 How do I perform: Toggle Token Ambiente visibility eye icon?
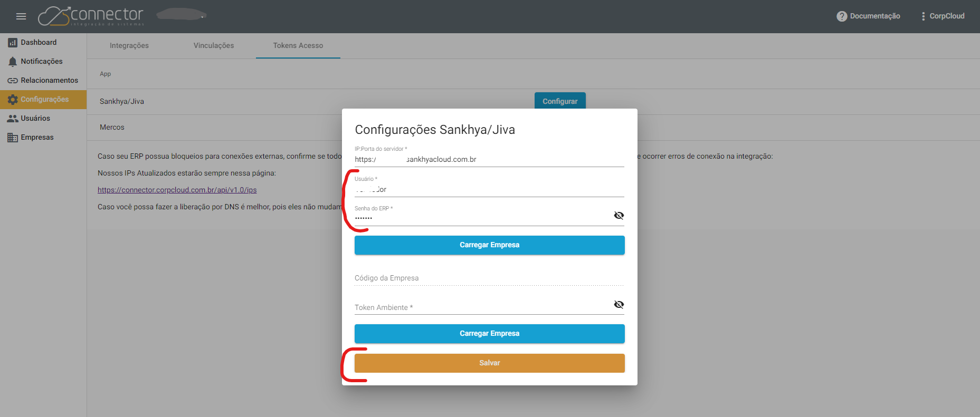coord(619,304)
